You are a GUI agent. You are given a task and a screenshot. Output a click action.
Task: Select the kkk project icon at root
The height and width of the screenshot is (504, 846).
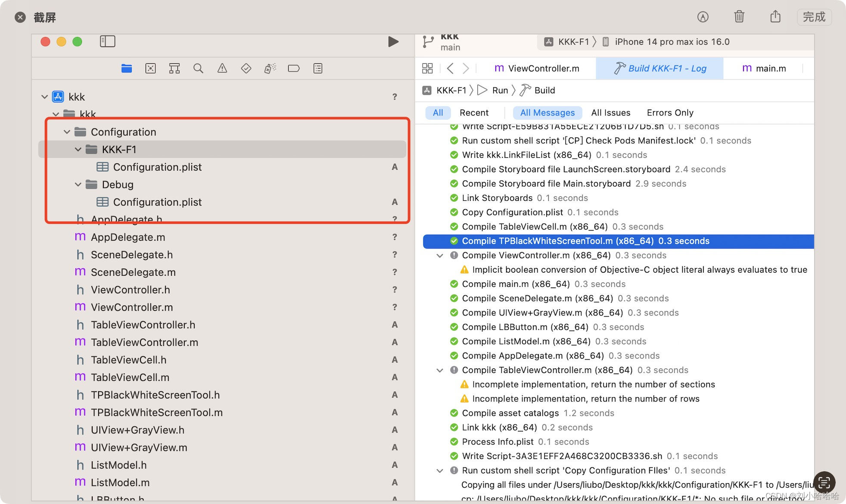click(x=58, y=96)
